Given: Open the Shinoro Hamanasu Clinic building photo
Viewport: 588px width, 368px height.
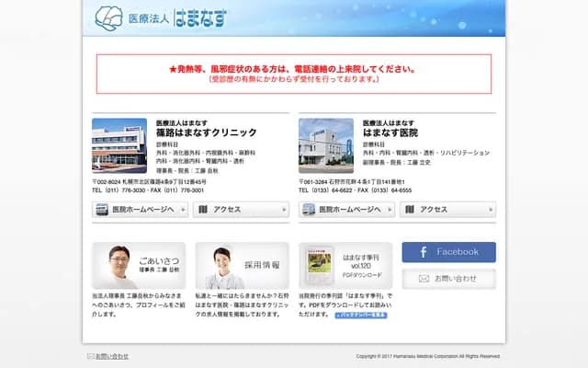Looking at the screenshot, I should (x=119, y=144).
